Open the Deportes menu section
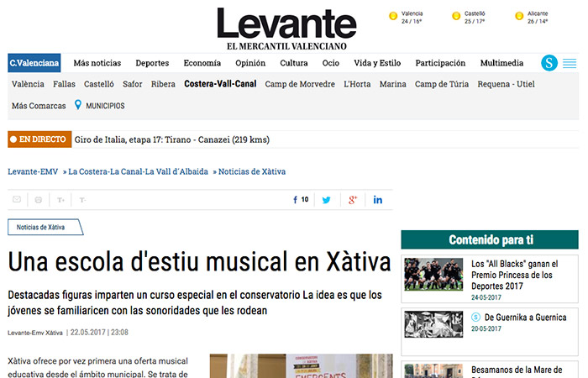 point(152,63)
